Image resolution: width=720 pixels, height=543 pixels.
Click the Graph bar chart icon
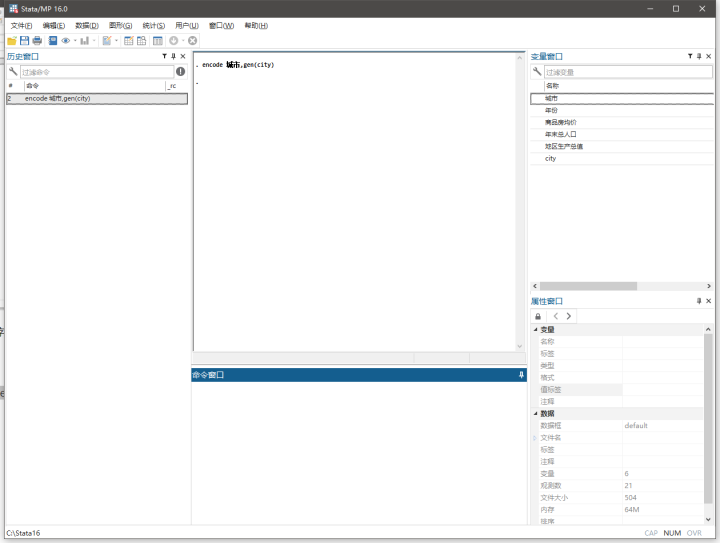[84, 41]
